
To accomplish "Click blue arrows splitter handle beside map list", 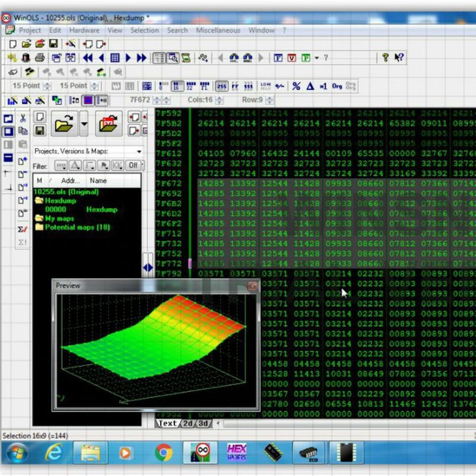I will click(x=148, y=268).
